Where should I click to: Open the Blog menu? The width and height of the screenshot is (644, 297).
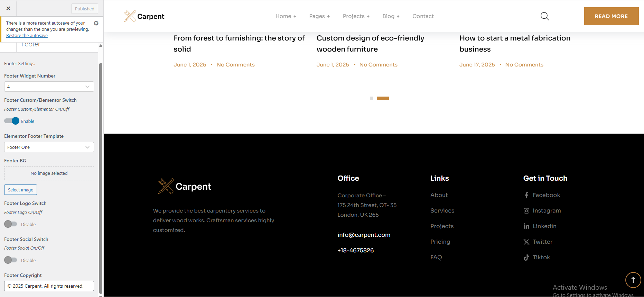(391, 16)
